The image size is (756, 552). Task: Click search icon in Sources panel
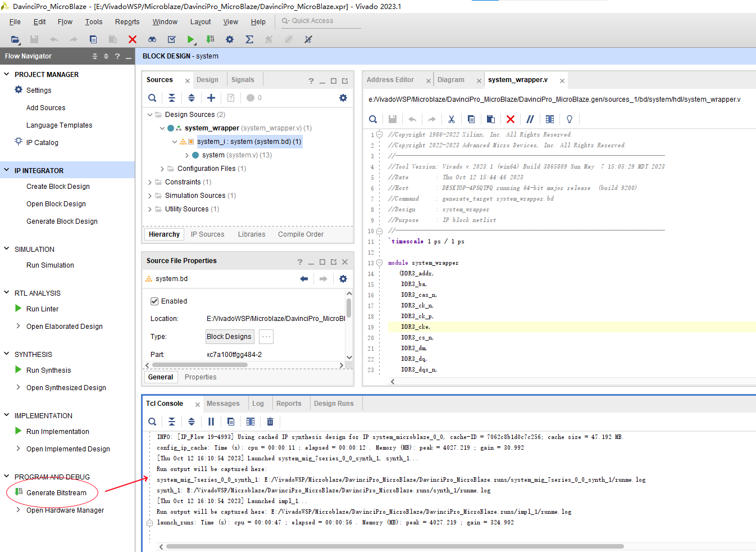point(152,98)
